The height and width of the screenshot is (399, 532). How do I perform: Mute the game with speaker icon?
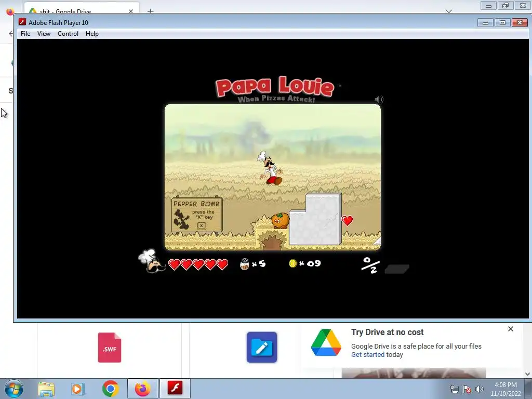coord(379,99)
